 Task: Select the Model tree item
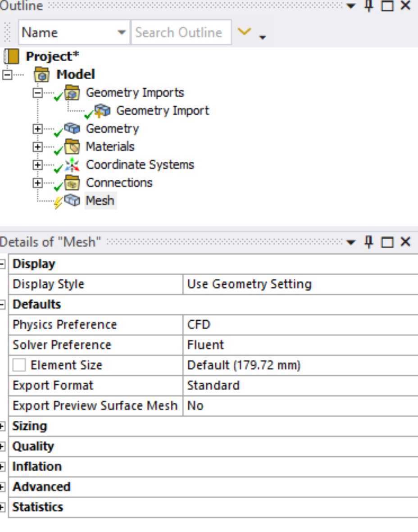coord(76,75)
